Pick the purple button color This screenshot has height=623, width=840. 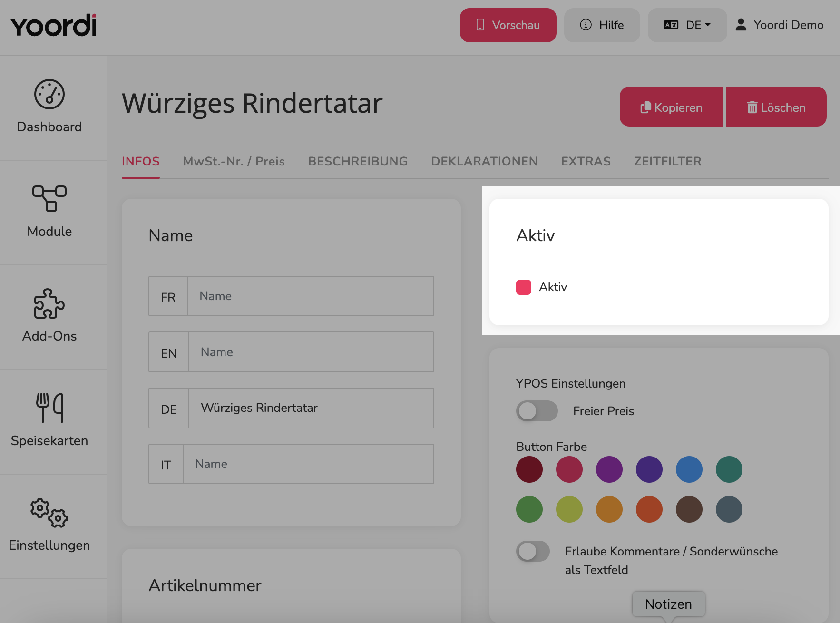pyautogui.click(x=609, y=469)
